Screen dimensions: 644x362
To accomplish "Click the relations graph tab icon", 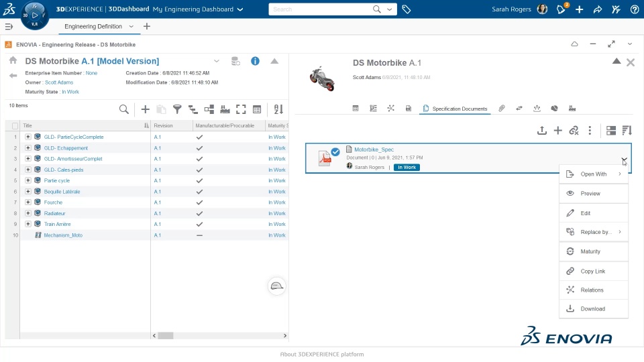I will (x=390, y=109).
